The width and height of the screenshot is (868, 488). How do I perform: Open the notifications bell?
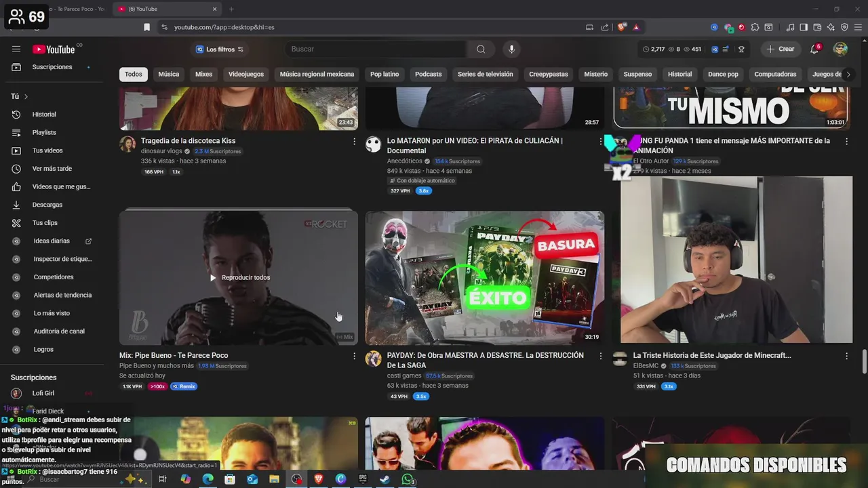pos(814,49)
